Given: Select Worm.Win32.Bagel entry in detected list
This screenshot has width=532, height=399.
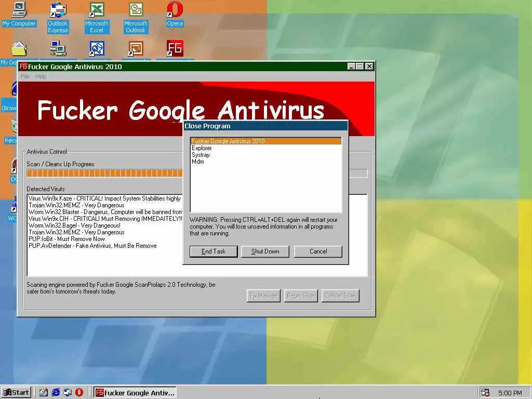Looking at the screenshot, I should click(x=74, y=225).
